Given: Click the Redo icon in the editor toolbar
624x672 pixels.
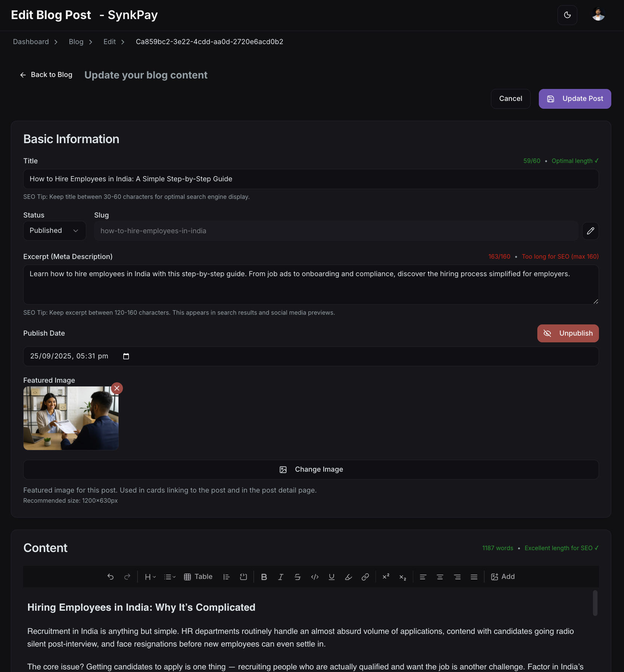Looking at the screenshot, I should 127,577.
